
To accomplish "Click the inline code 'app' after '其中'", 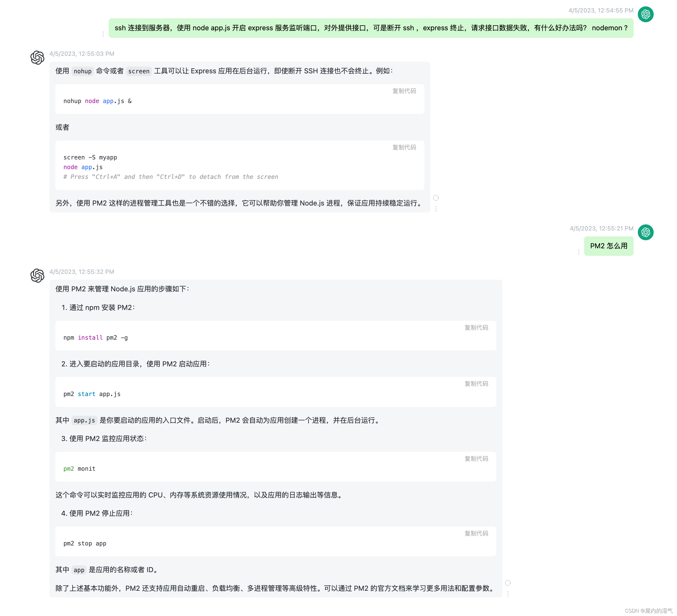I will pos(79,570).
